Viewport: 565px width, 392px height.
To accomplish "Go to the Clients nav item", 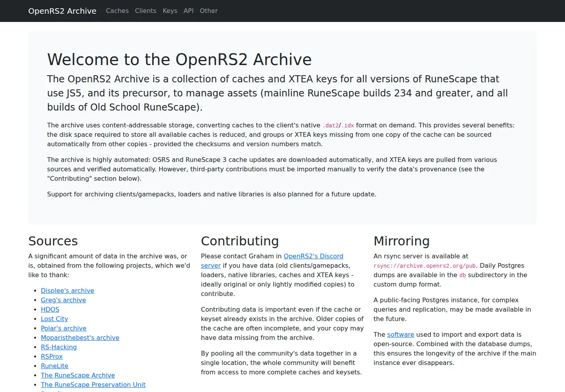I will pyautogui.click(x=146, y=11).
